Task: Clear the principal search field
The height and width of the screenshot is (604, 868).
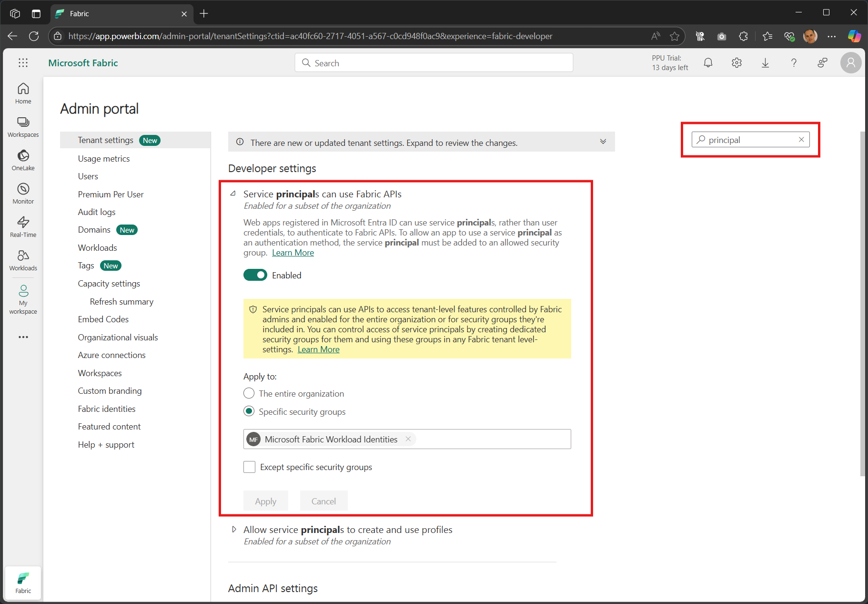Action: click(x=801, y=139)
